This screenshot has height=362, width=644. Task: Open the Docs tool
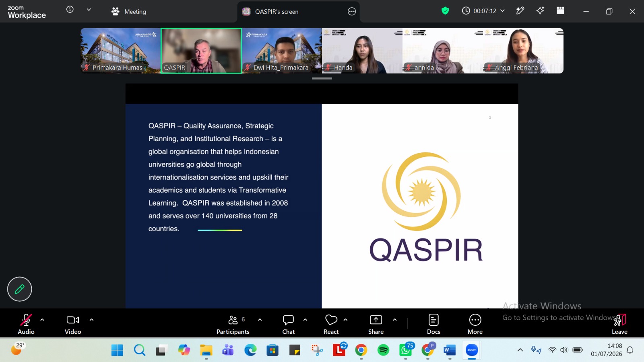[x=433, y=324]
